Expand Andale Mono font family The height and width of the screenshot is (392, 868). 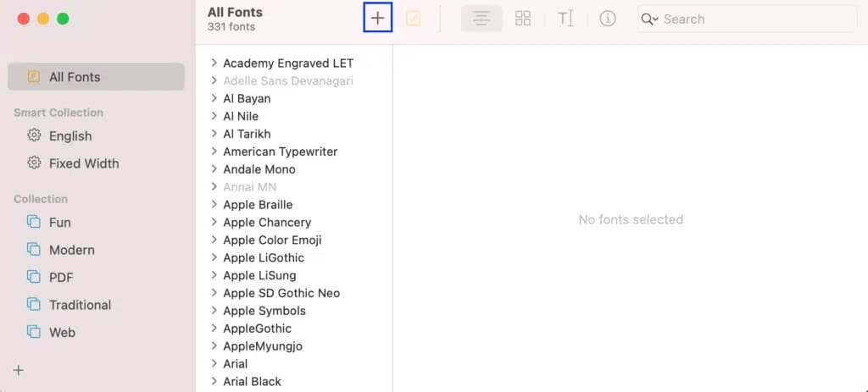(214, 169)
